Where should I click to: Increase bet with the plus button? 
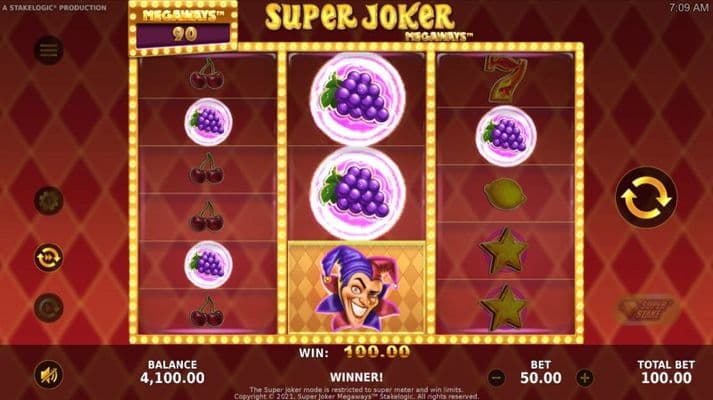(585, 378)
